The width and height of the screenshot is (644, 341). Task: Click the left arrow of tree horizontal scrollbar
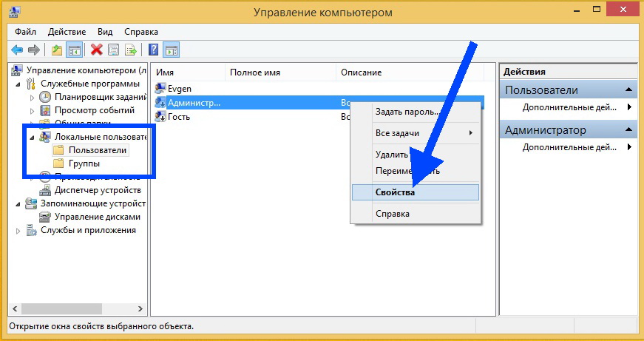point(16,308)
